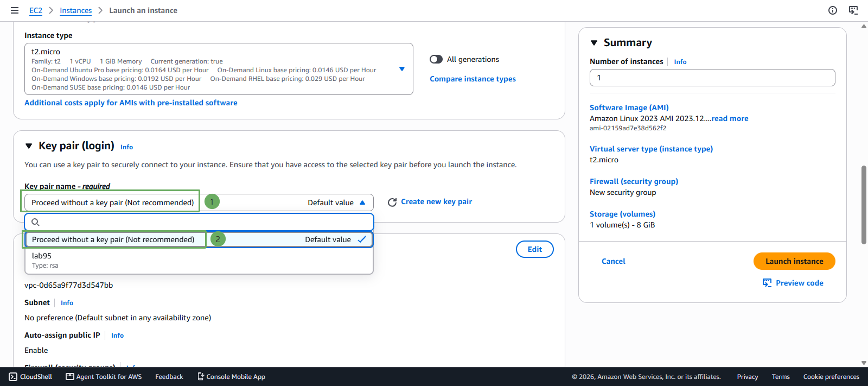Image resolution: width=868 pixels, height=386 pixels.
Task: Click Software Image (AMI) summary link
Action: click(629, 107)
